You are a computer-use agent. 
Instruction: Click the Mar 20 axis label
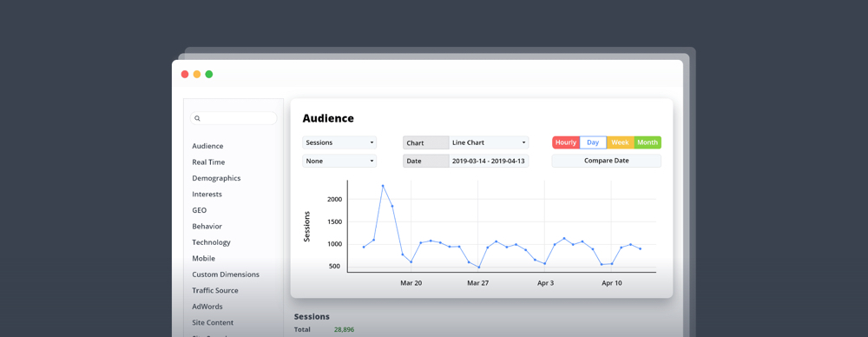411,283
